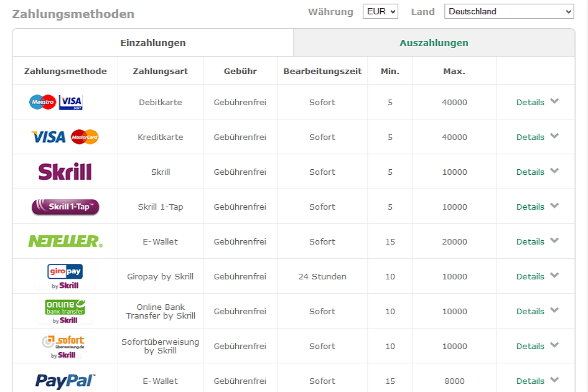Expand the PayPal row chevron
The width and height of the screenshot is (588, 392).
click(554, 380)
